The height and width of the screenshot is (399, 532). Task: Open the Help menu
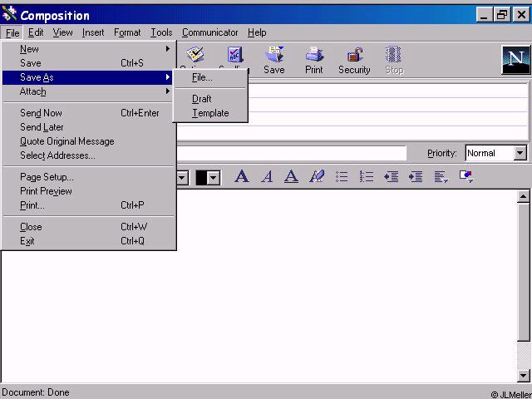[x=257, y=32]
